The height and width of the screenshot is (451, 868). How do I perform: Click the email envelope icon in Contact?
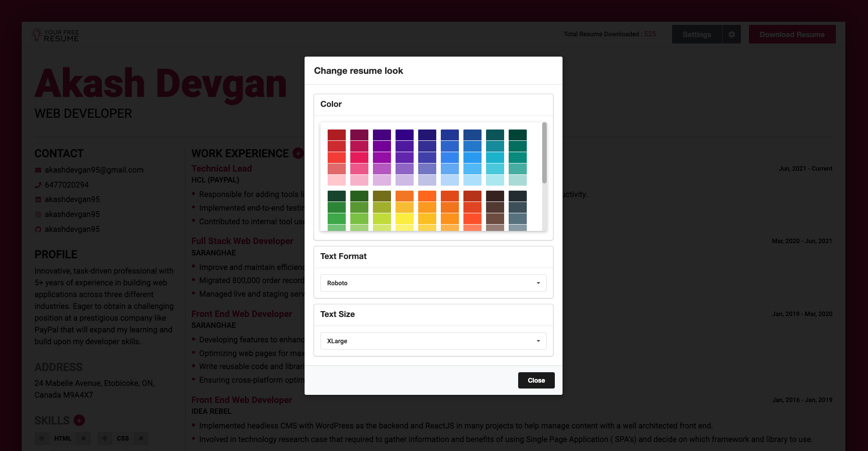[38, 170]
